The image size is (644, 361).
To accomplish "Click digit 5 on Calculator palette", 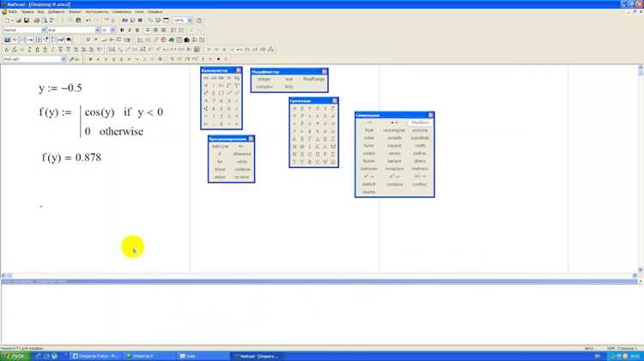I will [x=221, y=109].
